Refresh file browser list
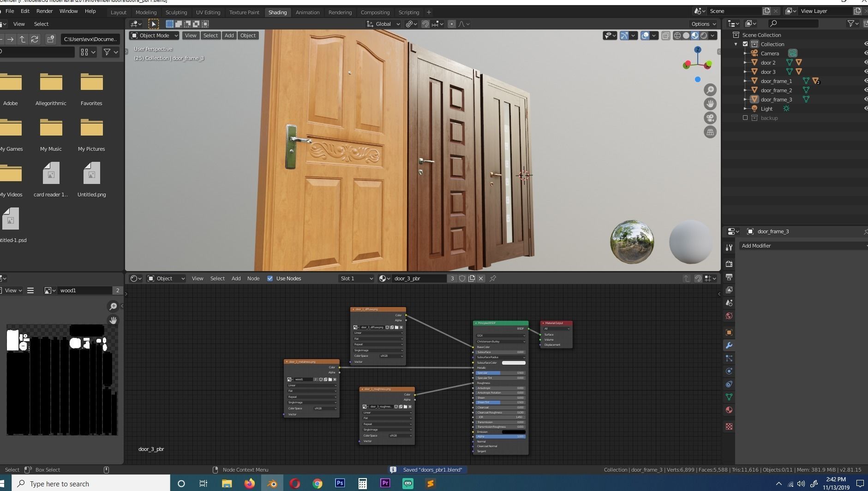 35,39
